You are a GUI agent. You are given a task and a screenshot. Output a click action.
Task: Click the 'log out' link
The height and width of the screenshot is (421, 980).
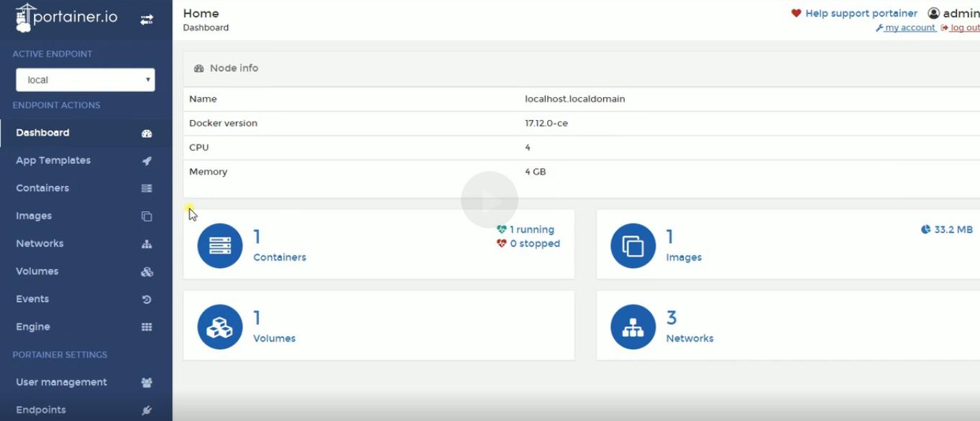coord(963,28)
